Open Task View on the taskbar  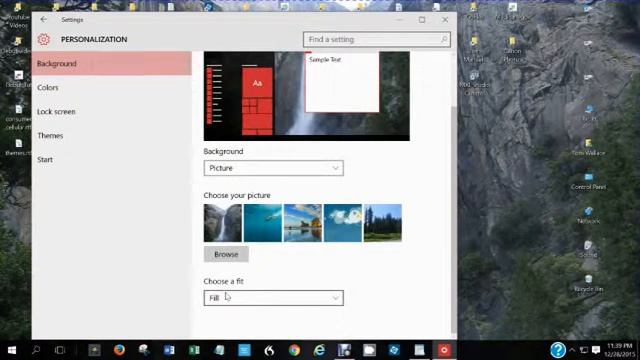tap(60, 350)
